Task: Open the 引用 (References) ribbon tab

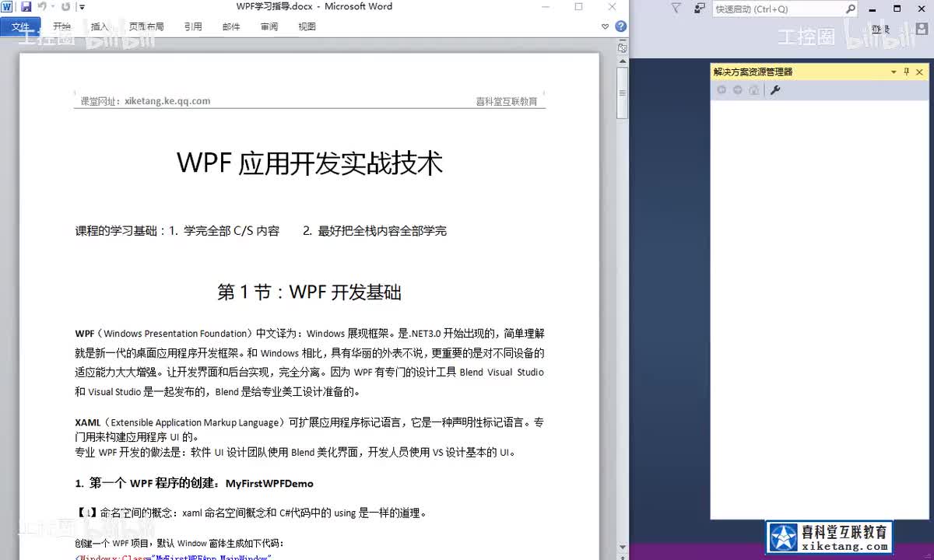Action: [x=193, y=26]
